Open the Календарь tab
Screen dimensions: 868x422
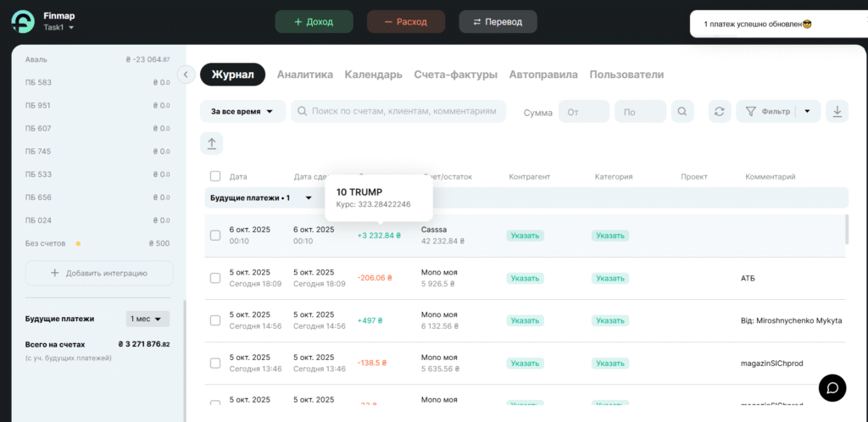pyautogui.click(x=373, y=75)
